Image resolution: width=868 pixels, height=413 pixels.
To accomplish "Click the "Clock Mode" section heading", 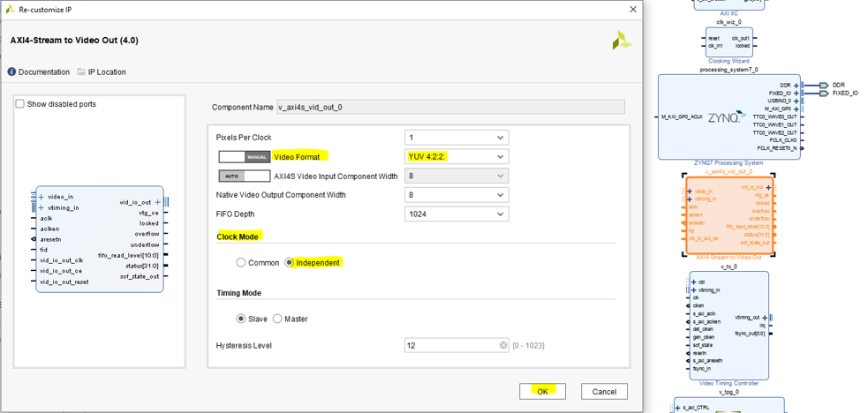I will (238, 237).
